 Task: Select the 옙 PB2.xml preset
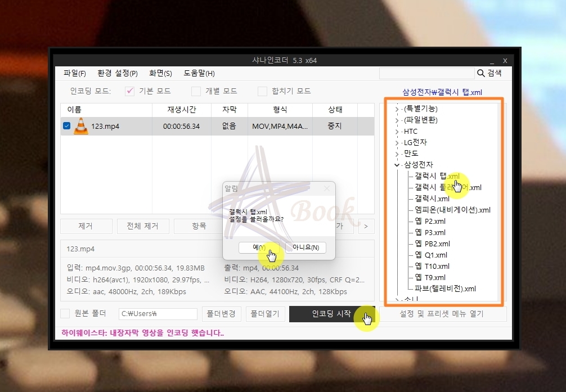tap(432, 244)
